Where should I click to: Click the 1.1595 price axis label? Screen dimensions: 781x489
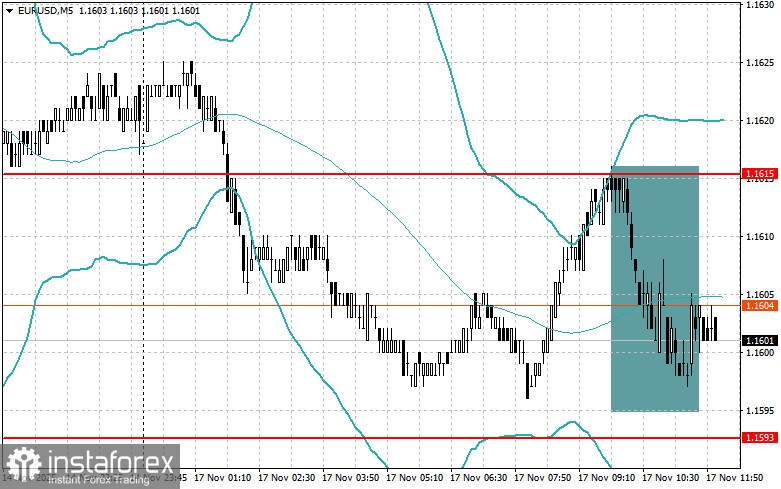click(x=760, y=410)
